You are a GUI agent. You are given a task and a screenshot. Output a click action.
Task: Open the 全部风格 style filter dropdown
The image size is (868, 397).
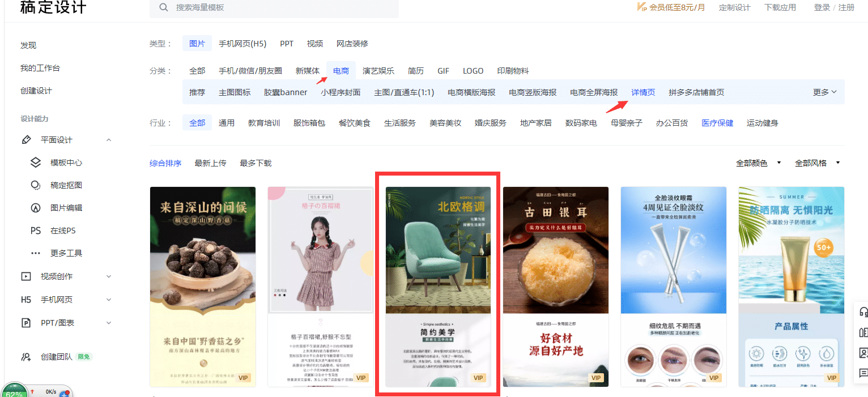[x=818, y=163]
